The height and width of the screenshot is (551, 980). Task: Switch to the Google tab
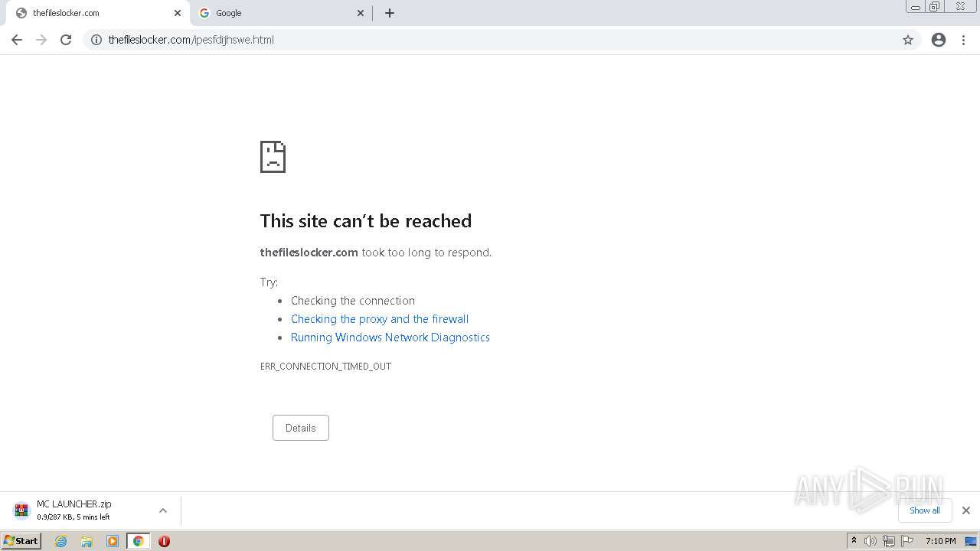(x=281, y=13)
